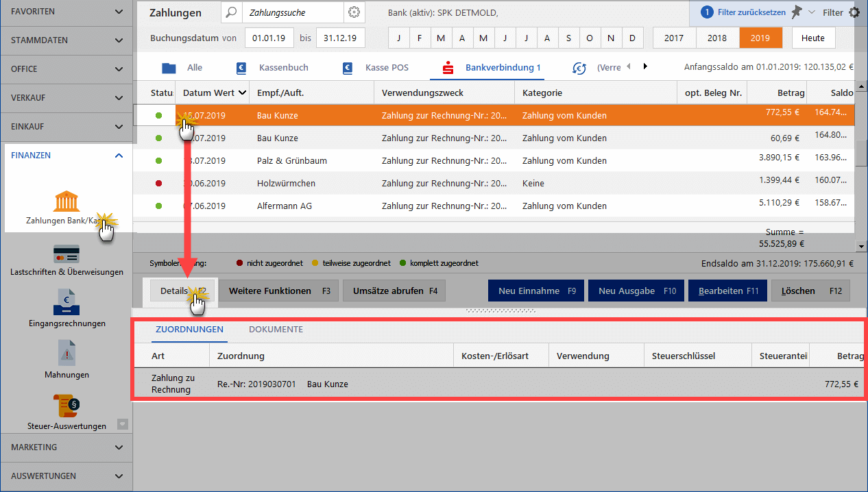Click Umsätze abrufen button
Image resolution: width=868 pixels, height=492 pixels.
click(x=394, y=291)
